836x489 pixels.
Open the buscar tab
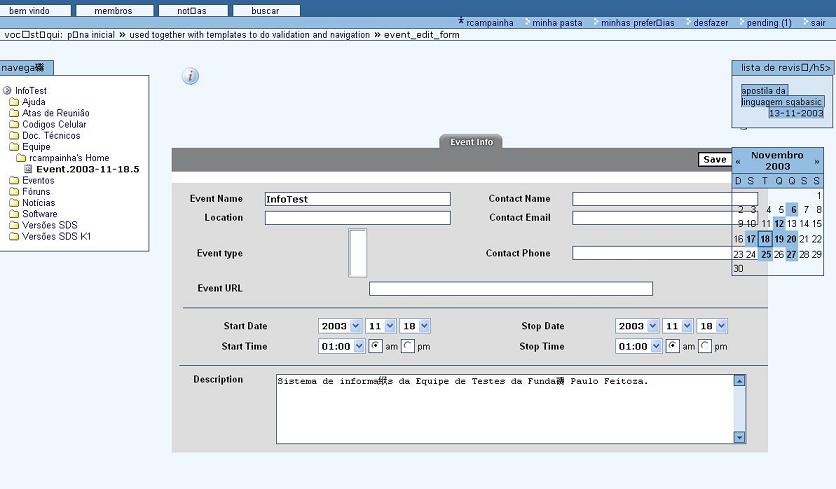[x=265, y=11]
